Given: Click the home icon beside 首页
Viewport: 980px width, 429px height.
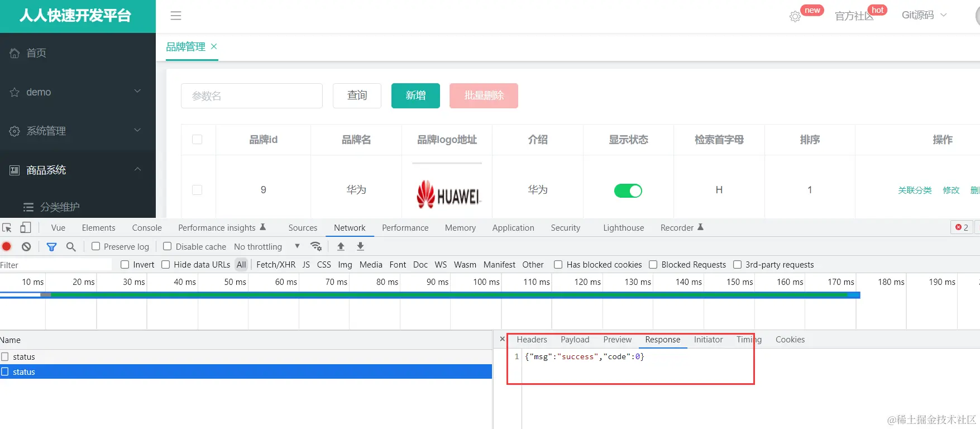Looking at the screenshot, I should 15,53.
